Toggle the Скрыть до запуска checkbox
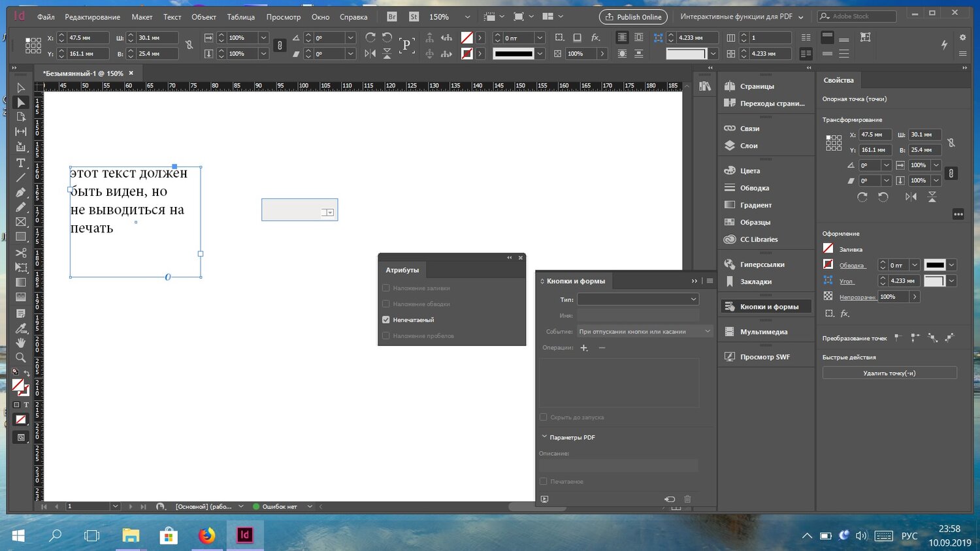 (543, 417)
